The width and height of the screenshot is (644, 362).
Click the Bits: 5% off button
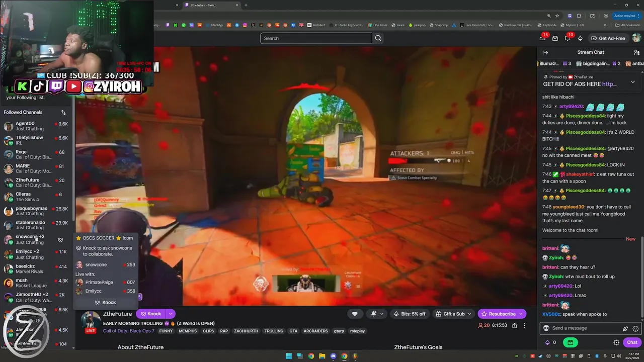tap(410, 314)
